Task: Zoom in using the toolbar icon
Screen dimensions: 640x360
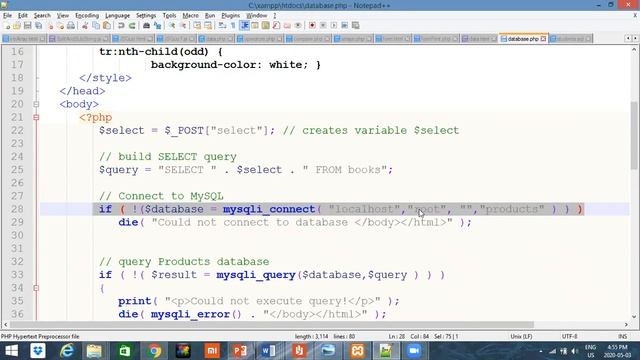Action: [x=172, y=26]
